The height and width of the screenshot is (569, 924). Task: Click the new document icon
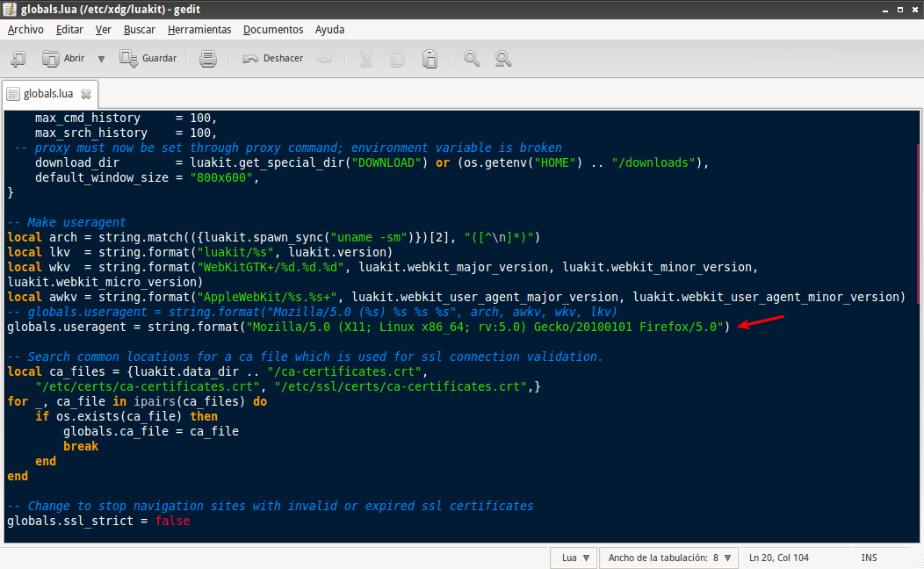point(18,59)
